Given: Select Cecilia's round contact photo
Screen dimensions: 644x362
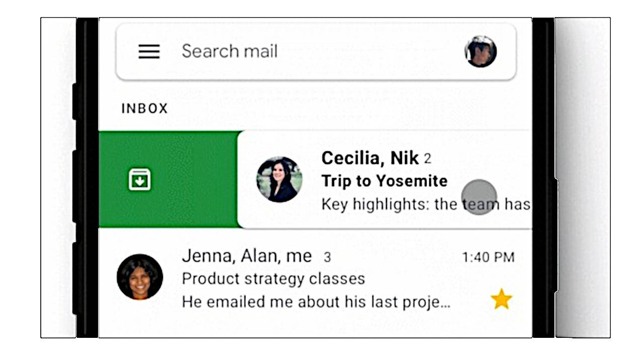Looking at the screenshot, I should pos(279,179).
